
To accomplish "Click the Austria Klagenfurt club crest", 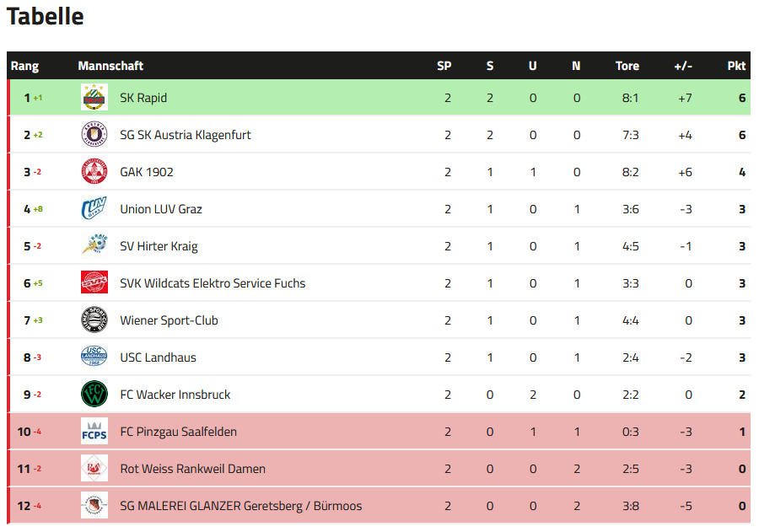I will (94, 135).
